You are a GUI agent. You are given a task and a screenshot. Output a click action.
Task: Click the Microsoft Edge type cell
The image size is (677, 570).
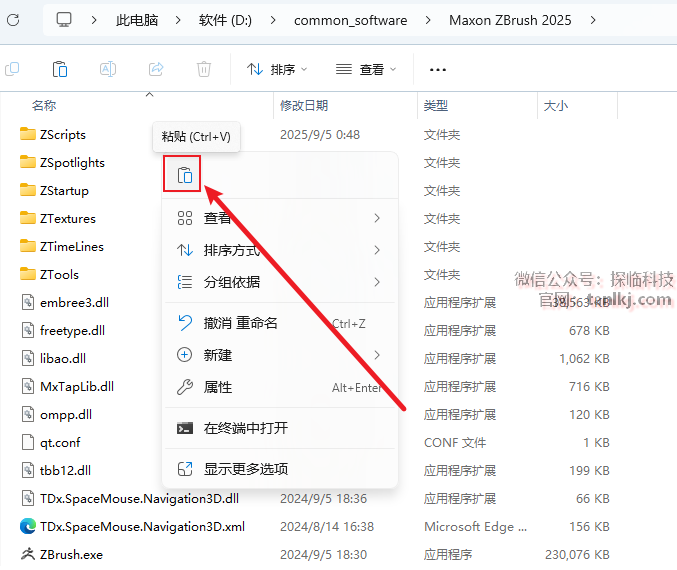pos(475,526)
